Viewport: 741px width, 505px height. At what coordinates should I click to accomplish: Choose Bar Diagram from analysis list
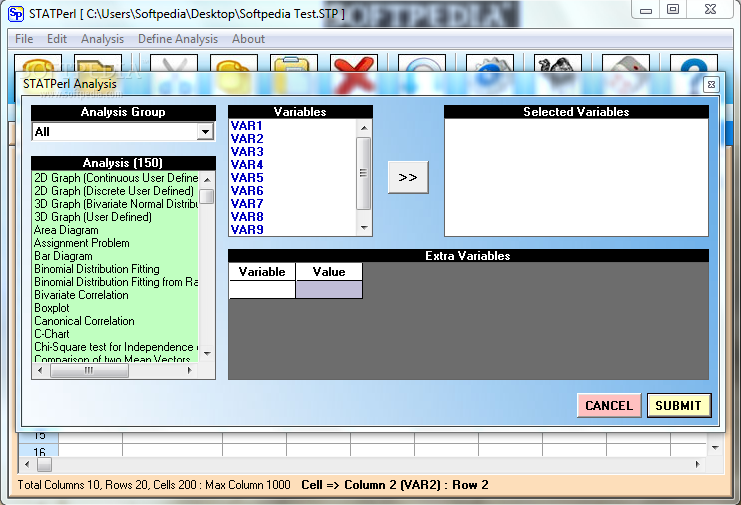(x=63, y=256)
